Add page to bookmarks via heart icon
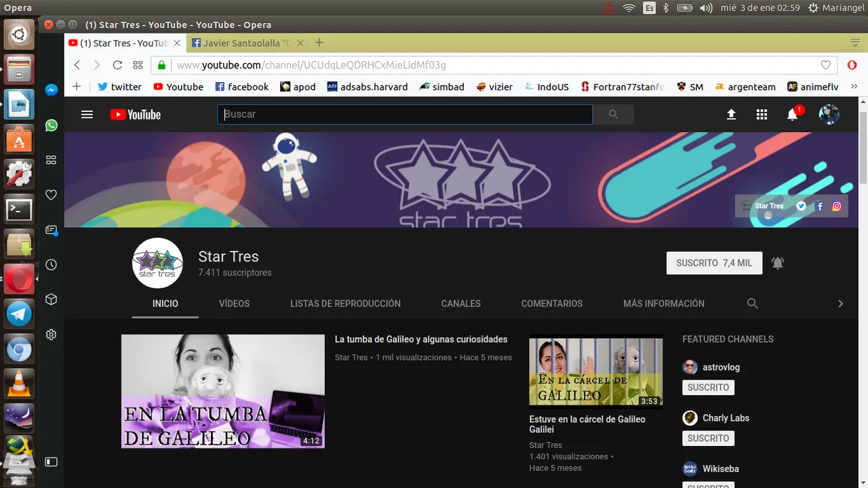Viewport: 868px width, 488px height. click(x=825, y=65)
